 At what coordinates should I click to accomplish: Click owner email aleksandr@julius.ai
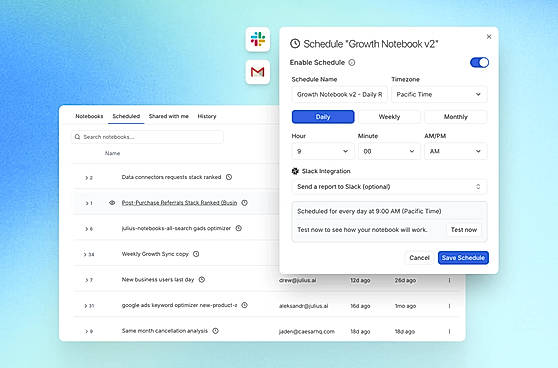(304, 306)
